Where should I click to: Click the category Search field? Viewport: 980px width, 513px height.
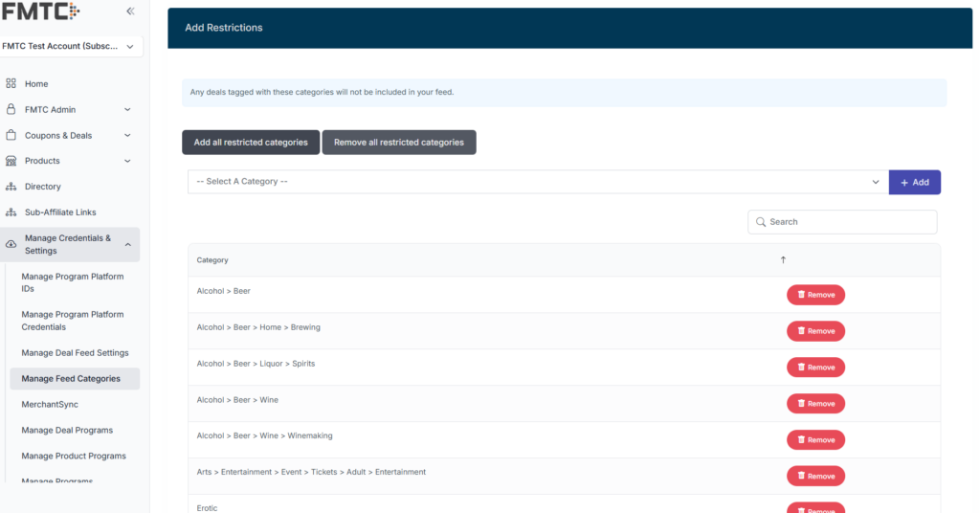pos(842,222)
